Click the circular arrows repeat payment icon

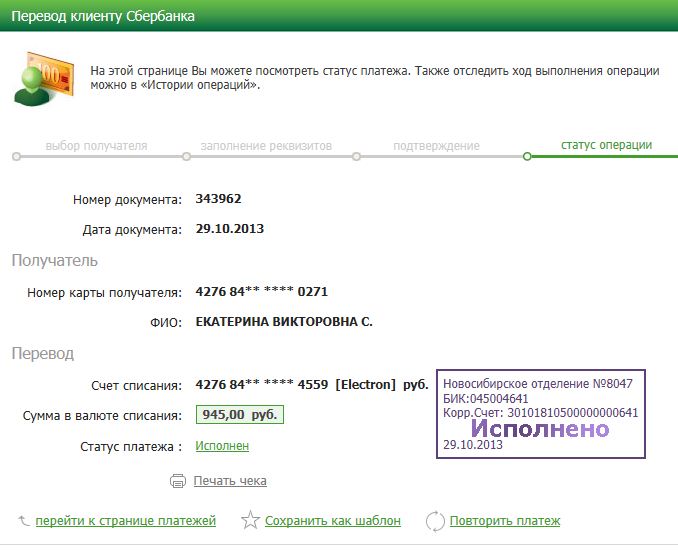click(435, 521)
